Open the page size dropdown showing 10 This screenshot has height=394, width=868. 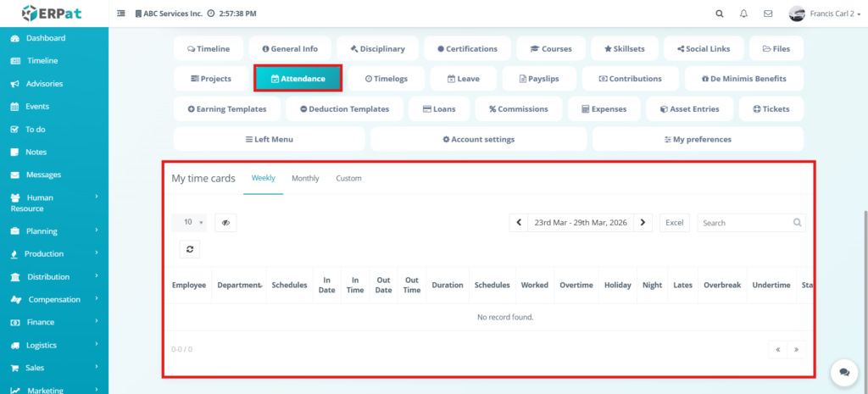(x=189, y=223)
